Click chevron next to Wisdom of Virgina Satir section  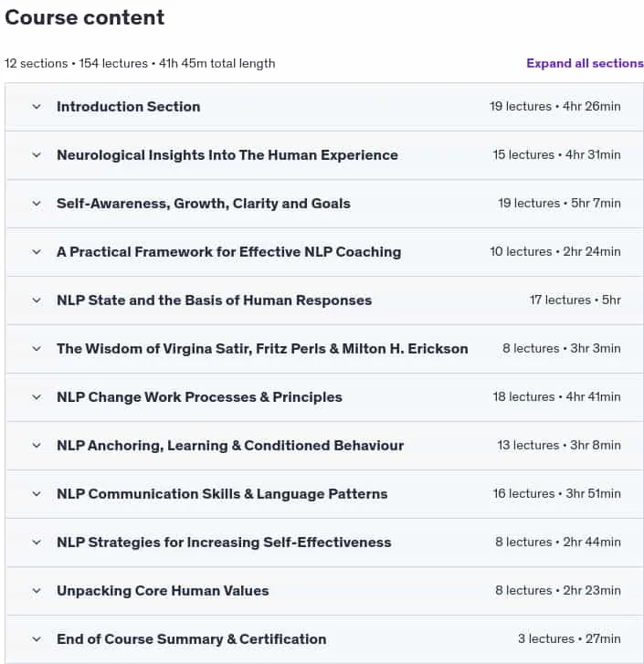point(37,349)
